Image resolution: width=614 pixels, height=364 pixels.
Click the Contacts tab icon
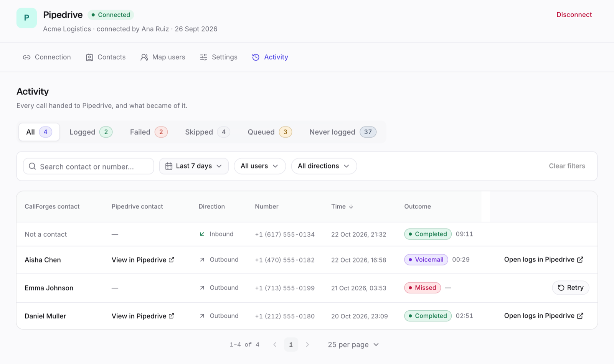[89, 57]
